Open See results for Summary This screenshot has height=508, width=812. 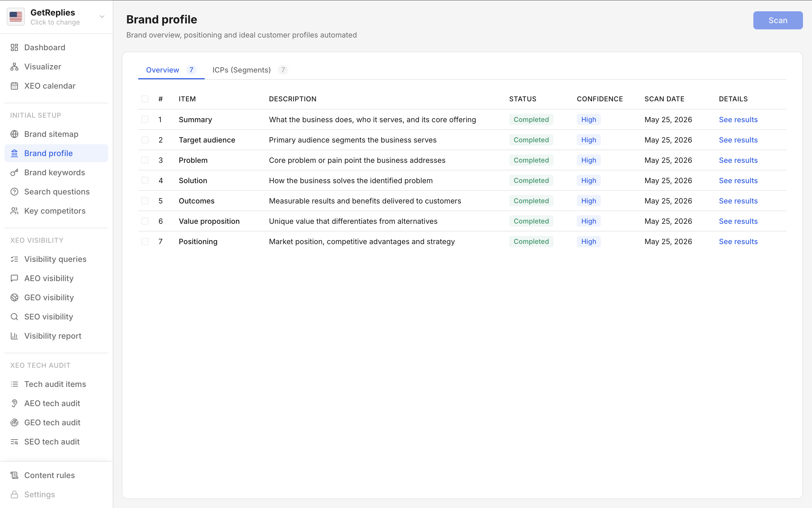(x=738, y=120)
